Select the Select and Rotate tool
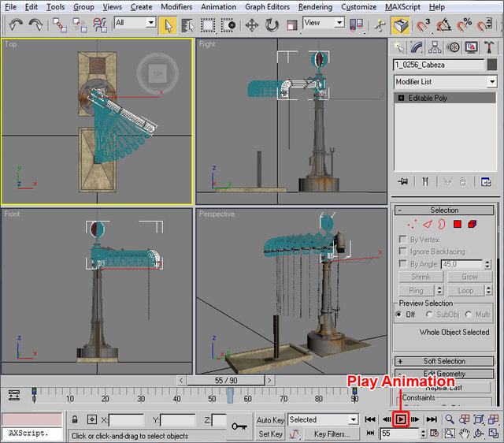Viewport: 504px width, 443px height. (x=272, y=25)
